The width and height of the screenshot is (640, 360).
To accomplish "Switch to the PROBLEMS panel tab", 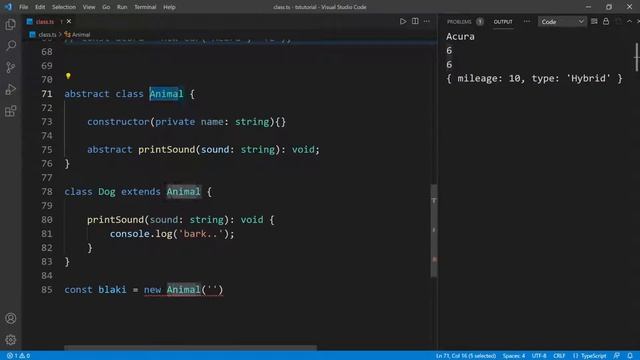I will click(x=464, y=22).
